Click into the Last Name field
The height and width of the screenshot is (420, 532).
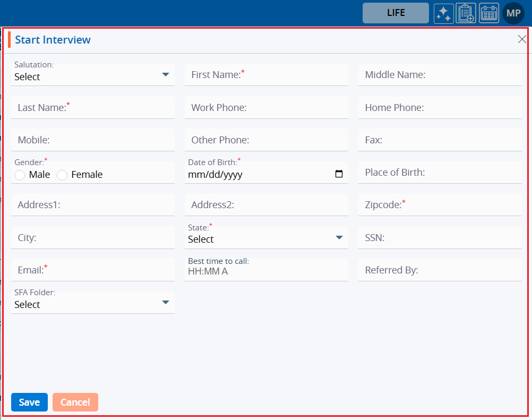[x=93, y=108]
